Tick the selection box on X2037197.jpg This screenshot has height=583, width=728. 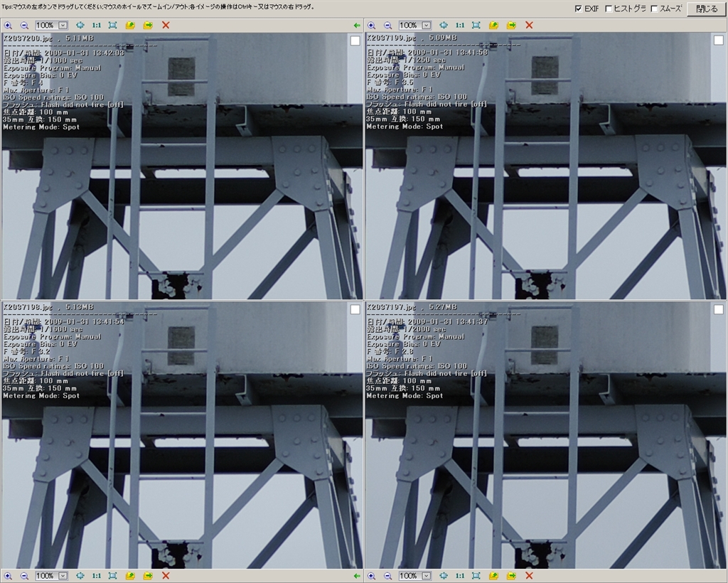click(718, 309)
